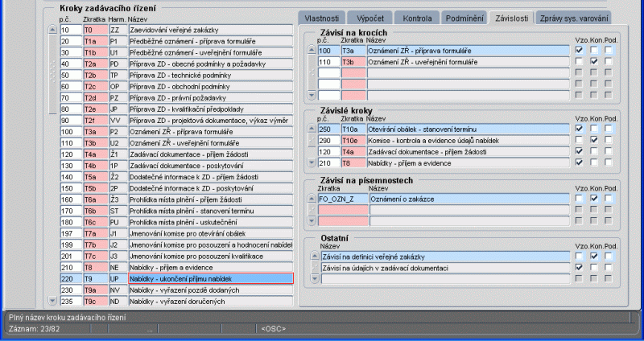Select the Podmínění tab
Viewport: 644px width, 341px height.
(x=464, y=18)
